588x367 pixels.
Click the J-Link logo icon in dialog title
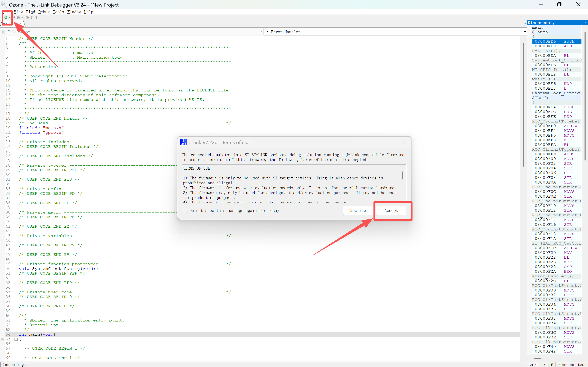point(183,142)
